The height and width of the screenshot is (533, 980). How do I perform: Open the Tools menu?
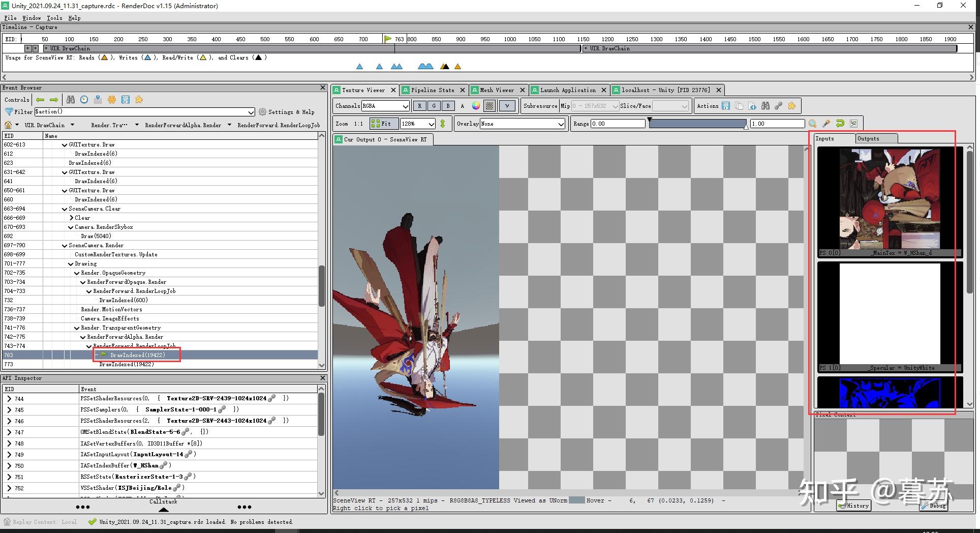pos(54,18)
